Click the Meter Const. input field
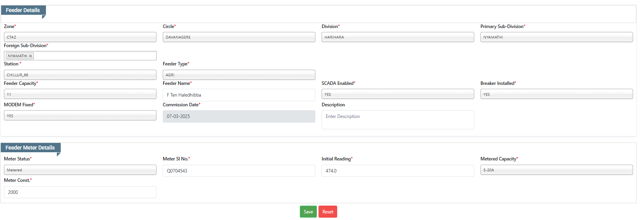644x220 pixels. (x=80, y=192)
